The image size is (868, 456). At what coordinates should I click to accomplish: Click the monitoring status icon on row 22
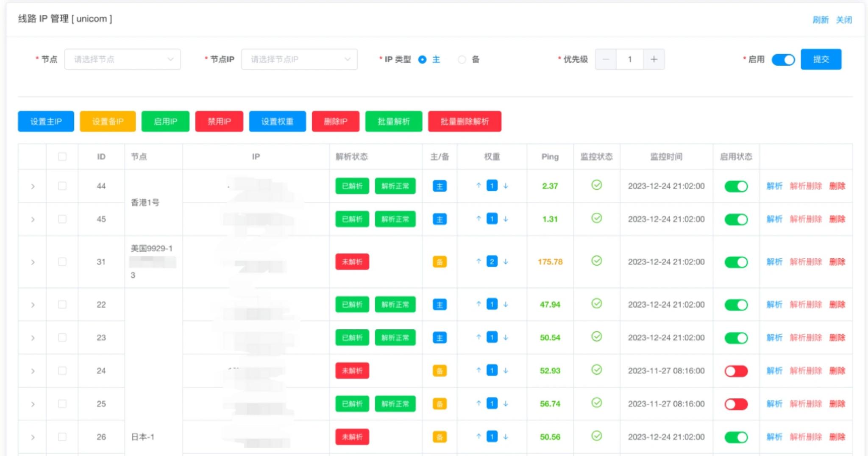point(596,304)
